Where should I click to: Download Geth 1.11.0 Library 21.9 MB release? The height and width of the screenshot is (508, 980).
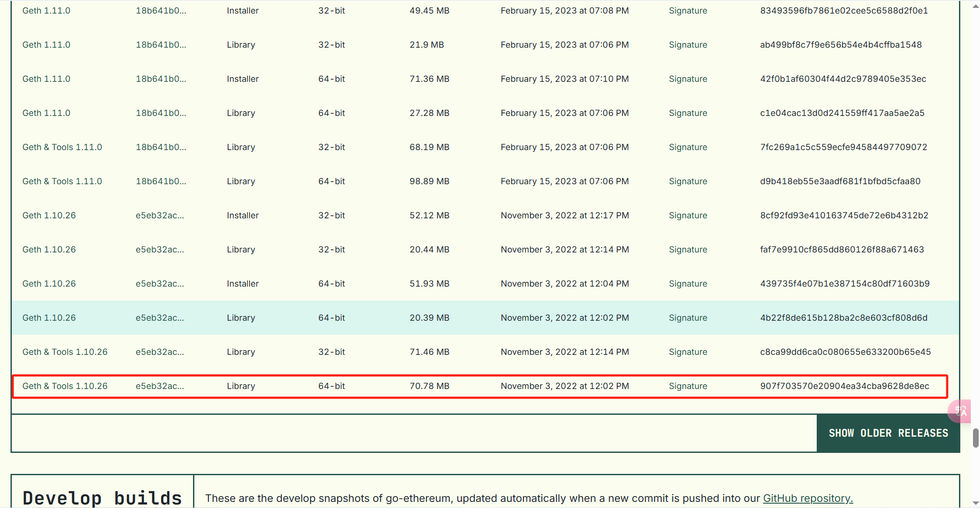pyautogui.click(x=46, y=45)
